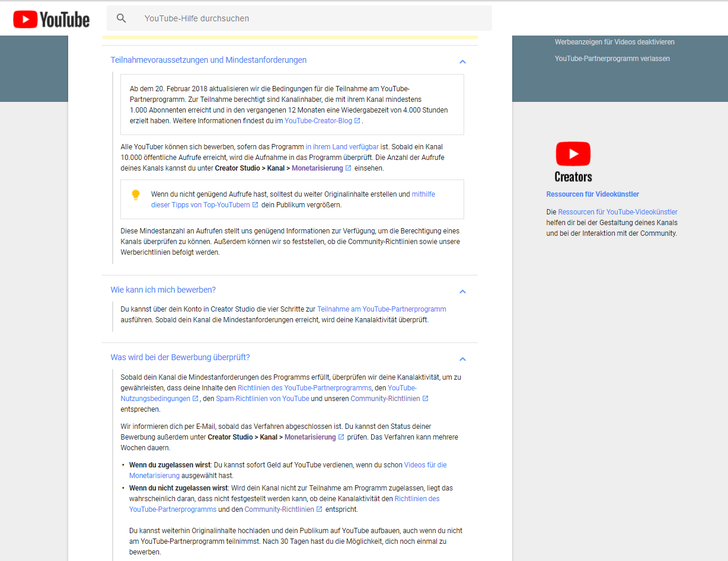Open 'Ressourcen für YouTube-Videokünstler' text link
This screenshot has width=728, height=561.
coord(617,212)
